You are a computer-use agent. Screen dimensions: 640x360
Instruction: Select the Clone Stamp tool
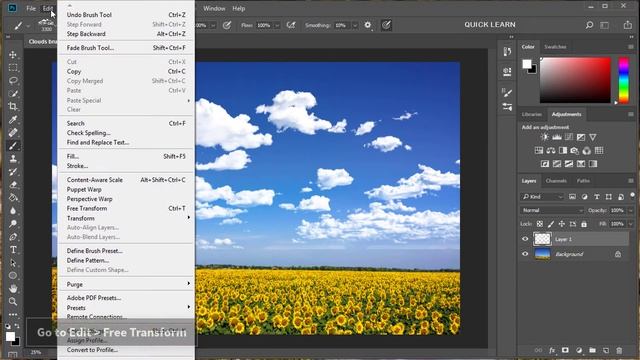point(13,159)
